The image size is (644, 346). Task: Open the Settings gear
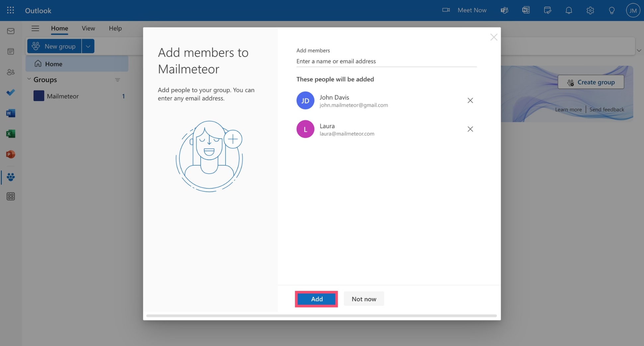590,10
